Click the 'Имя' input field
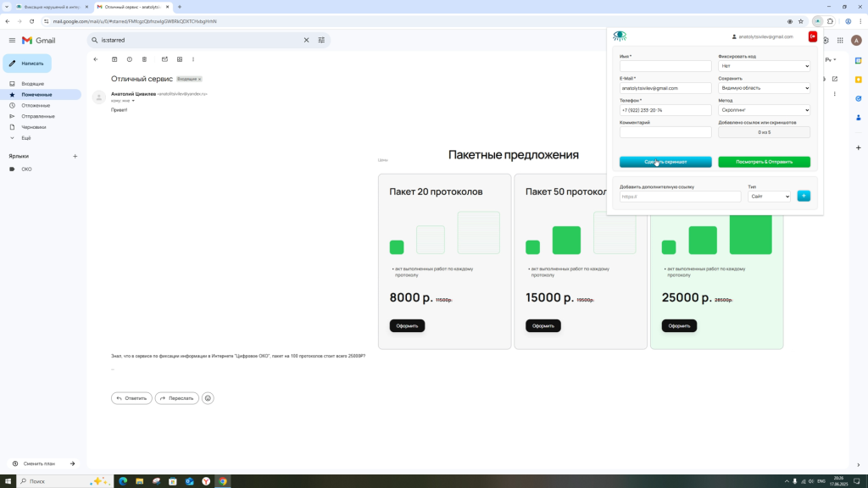Screen dimensions: 868x488 [x=665, y=66]
